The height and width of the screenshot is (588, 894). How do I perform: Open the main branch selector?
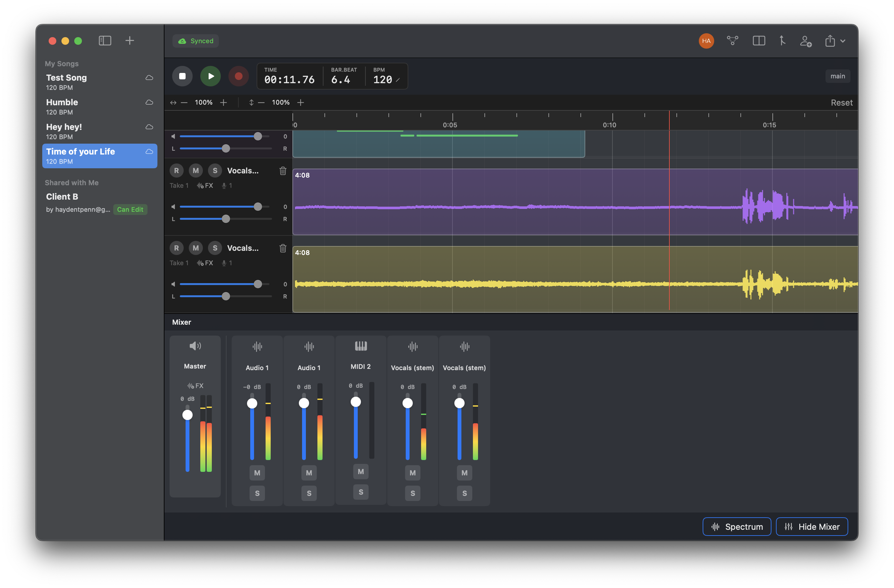pyautogui.click(x=837, y=76)
